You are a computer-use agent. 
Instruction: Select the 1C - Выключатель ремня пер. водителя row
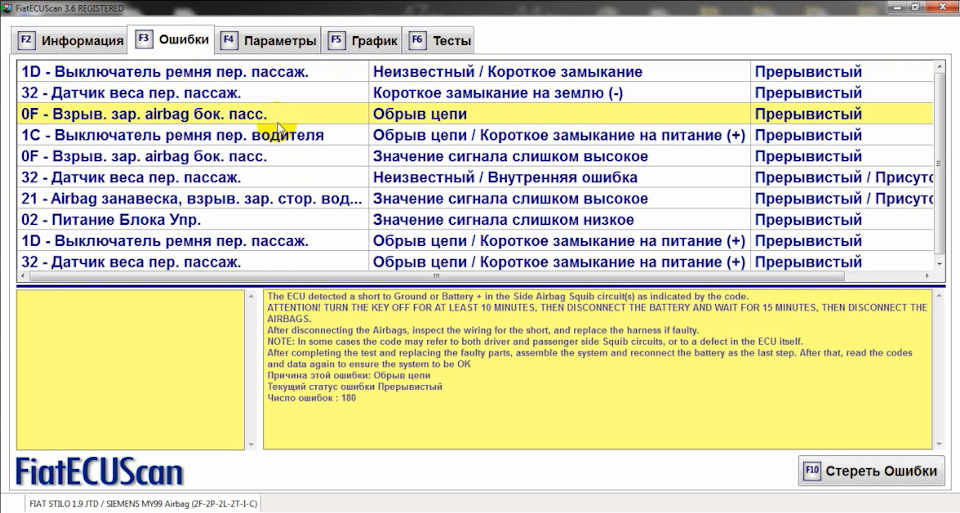[475, 135]
